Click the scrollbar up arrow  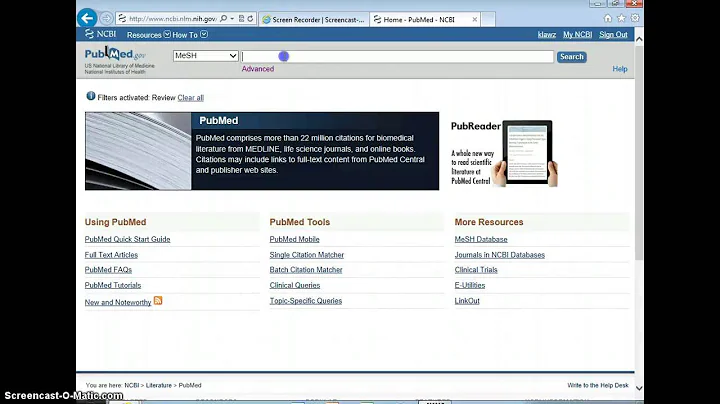(x=639, y=39)
